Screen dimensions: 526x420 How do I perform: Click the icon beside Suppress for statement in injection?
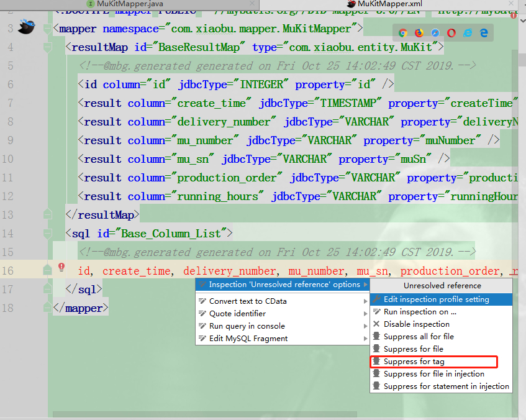point(376,386)
